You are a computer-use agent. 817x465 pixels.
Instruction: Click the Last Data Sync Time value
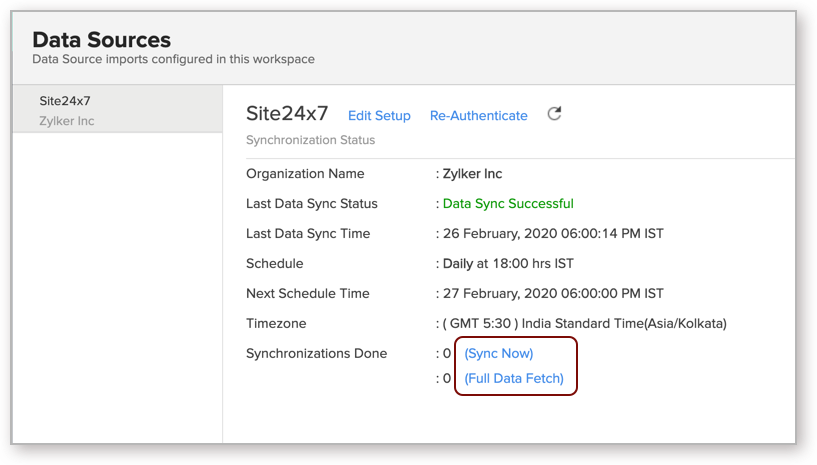553,234
